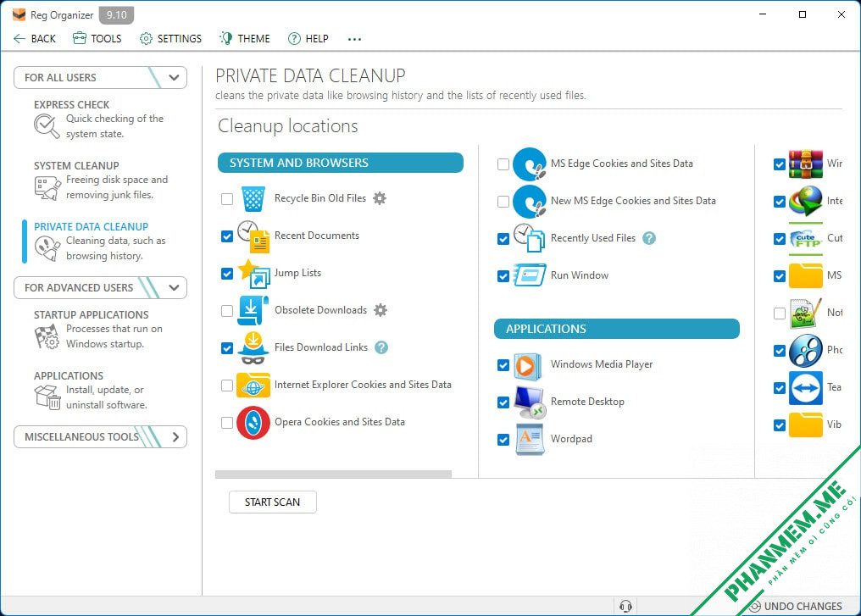This screenshot has height=616, width=861.
Task: Open Startup Applications section
Action: 99,330
